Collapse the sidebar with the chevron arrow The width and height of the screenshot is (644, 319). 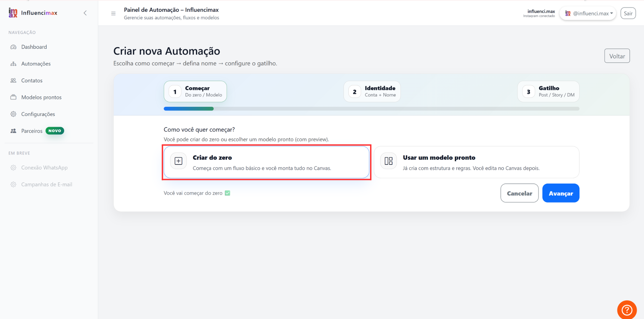tap(85, 13)
